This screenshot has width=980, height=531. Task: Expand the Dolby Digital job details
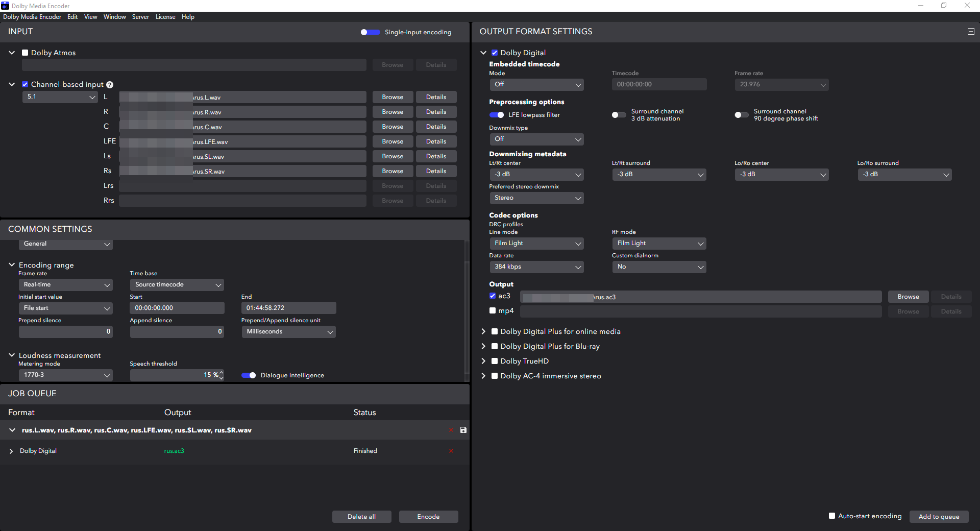point(11,451)
